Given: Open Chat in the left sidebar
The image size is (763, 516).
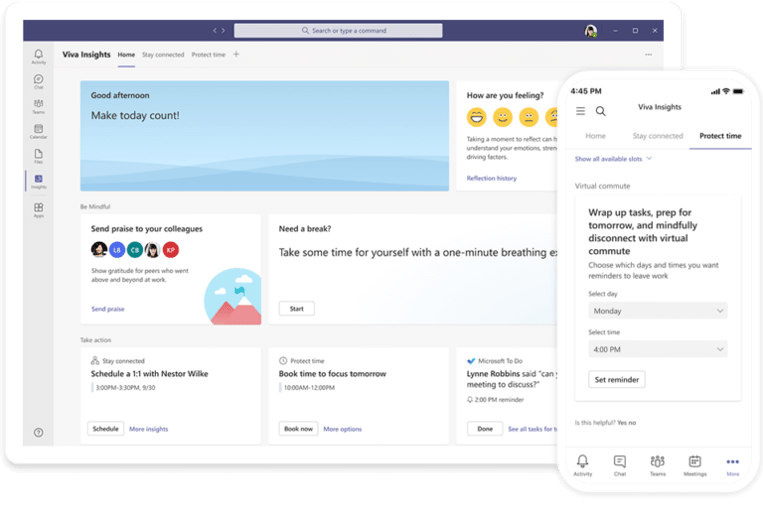Looking at the screenshot, I should point(38,81).
